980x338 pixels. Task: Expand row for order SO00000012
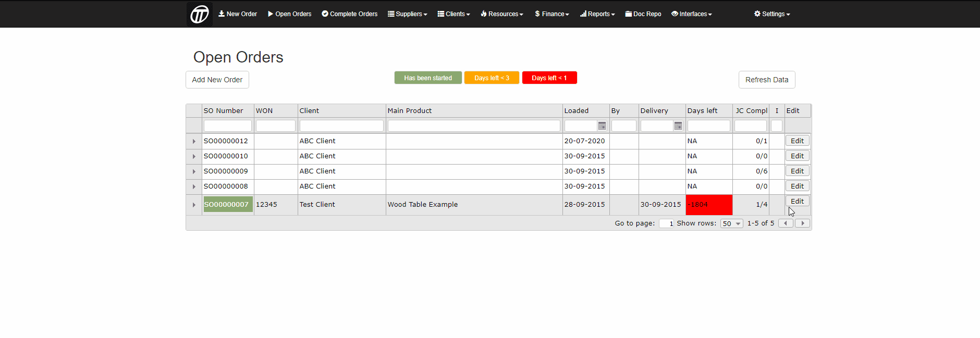tap(194, 142)
